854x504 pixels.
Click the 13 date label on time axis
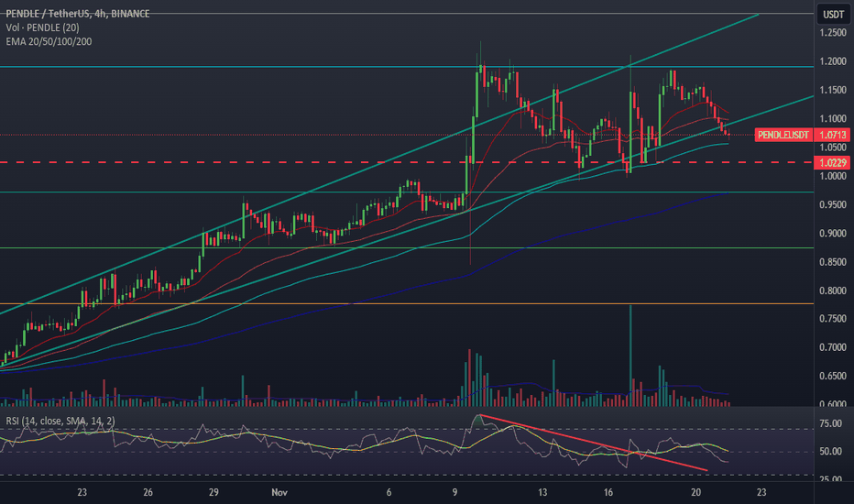tap(542, 493)
